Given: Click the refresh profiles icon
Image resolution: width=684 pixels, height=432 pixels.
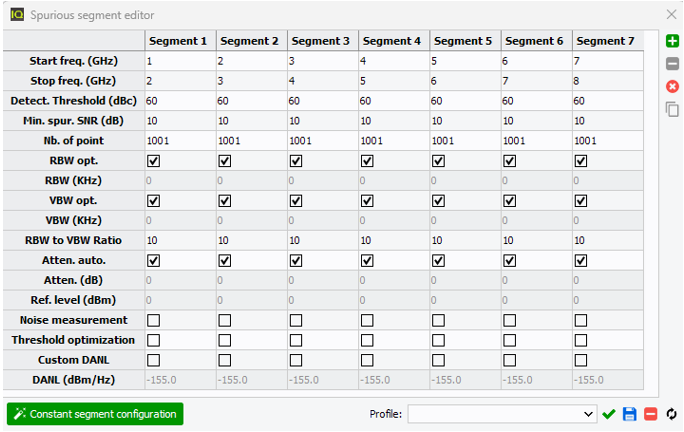Looking at the screenshot, I should (672, 414).
